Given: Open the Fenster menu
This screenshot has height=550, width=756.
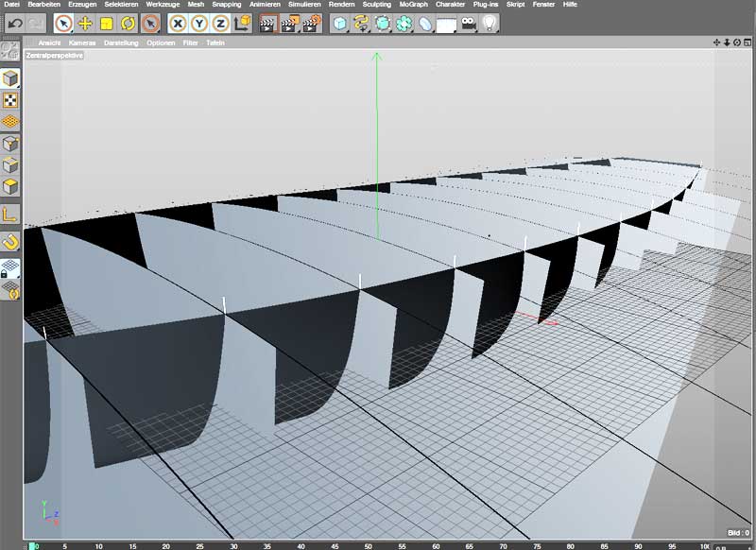Looking at the screenshot, I should click(543, 5).
